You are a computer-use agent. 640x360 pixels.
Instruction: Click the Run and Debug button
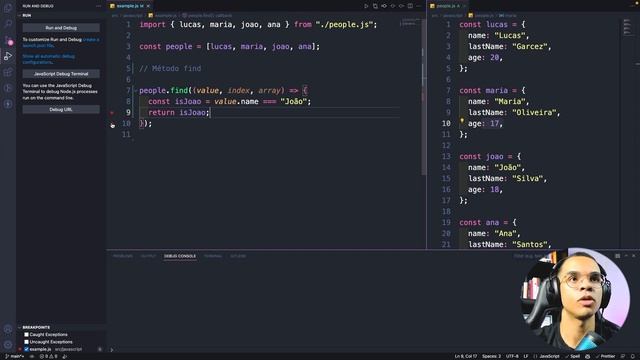tap(61, 28)
